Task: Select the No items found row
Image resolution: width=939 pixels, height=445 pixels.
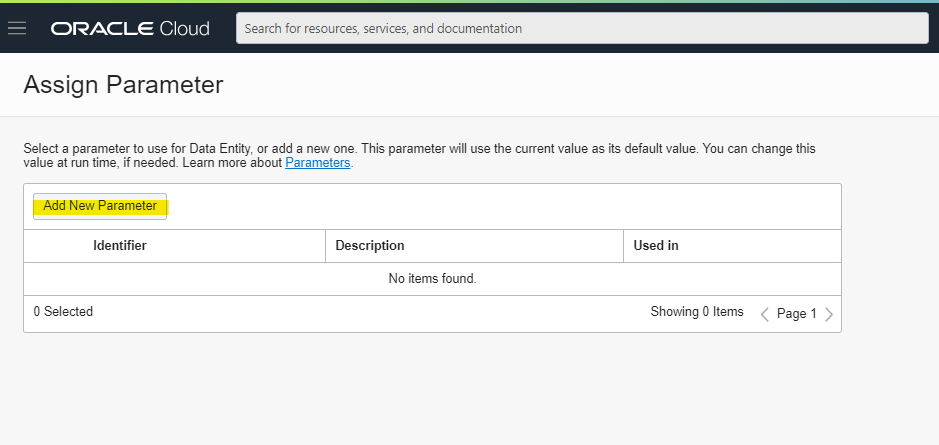Action: (432, 278)
